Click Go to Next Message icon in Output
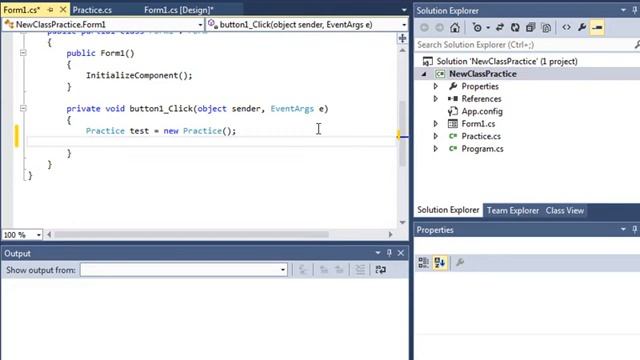The image size is (640, 360). [339, 270]
